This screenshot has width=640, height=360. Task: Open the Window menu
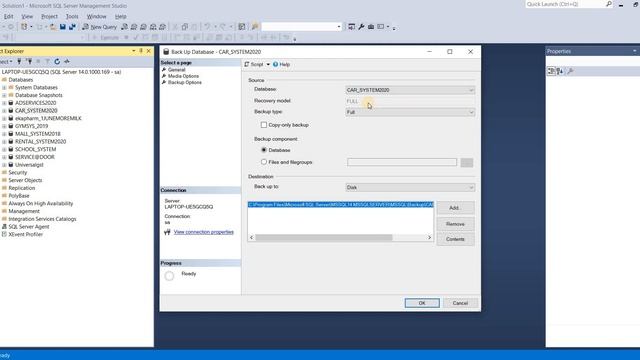click(x=96, y=16)
